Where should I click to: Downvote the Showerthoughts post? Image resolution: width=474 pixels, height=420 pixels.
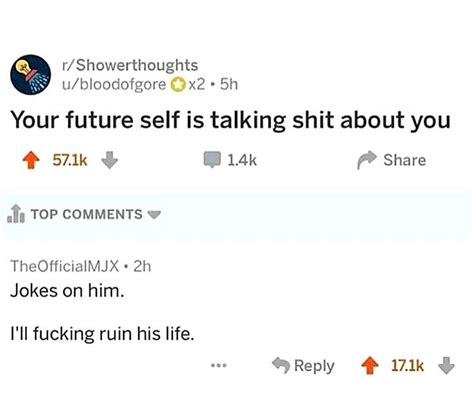109,160
